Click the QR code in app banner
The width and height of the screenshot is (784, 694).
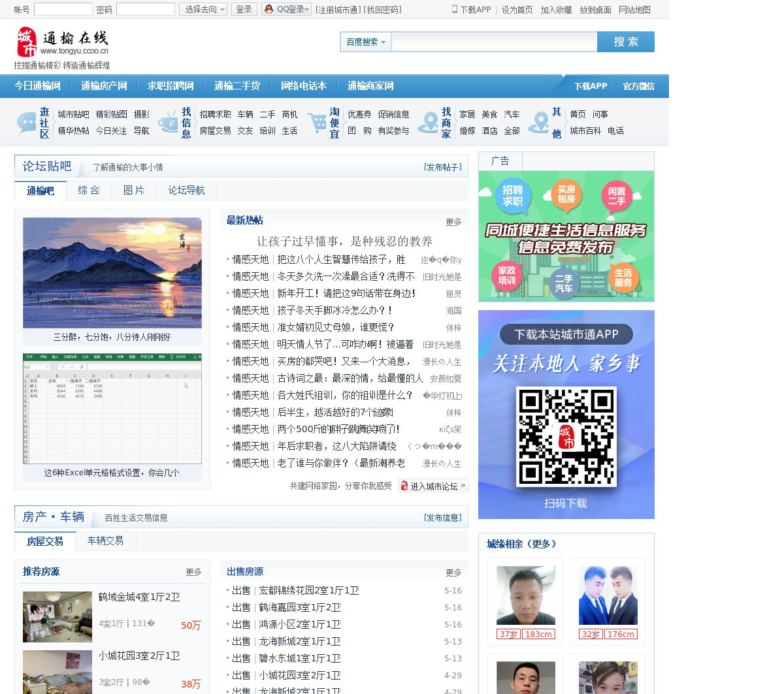tap(566, 436)
